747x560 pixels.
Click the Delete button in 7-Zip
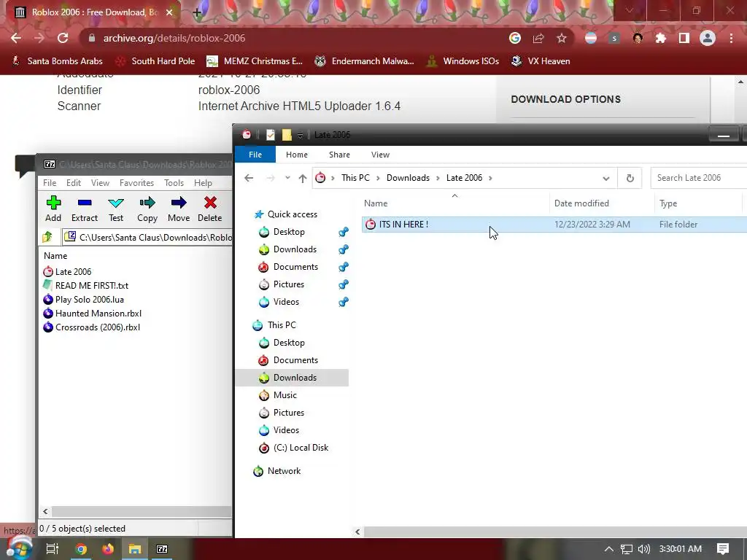(x=209, y=209)
